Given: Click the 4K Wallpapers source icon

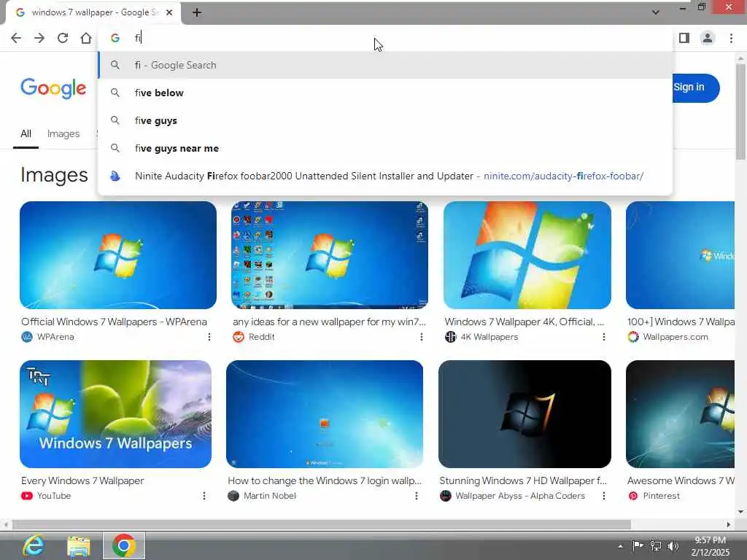Looking at the screenshot, I should [450, 337].
